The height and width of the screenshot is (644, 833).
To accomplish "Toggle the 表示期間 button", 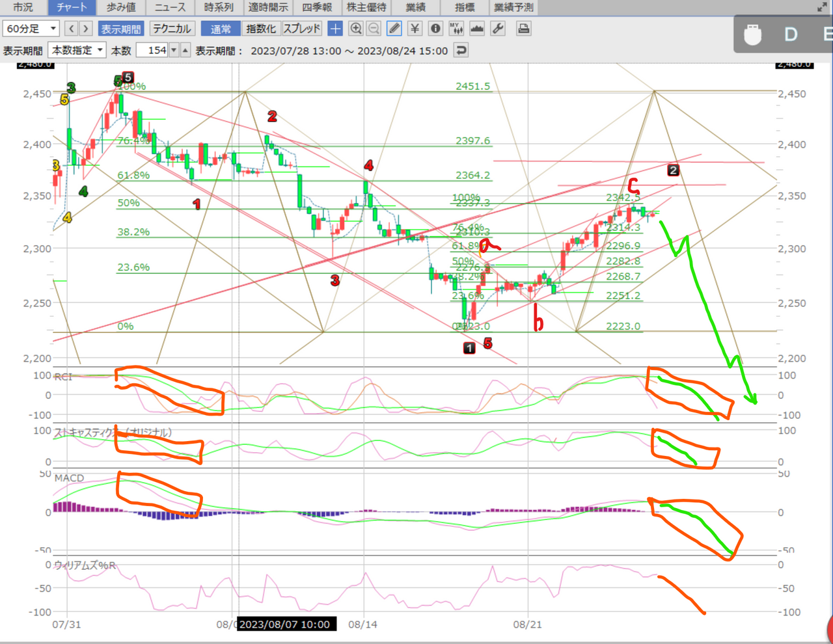I will point(121,29).
